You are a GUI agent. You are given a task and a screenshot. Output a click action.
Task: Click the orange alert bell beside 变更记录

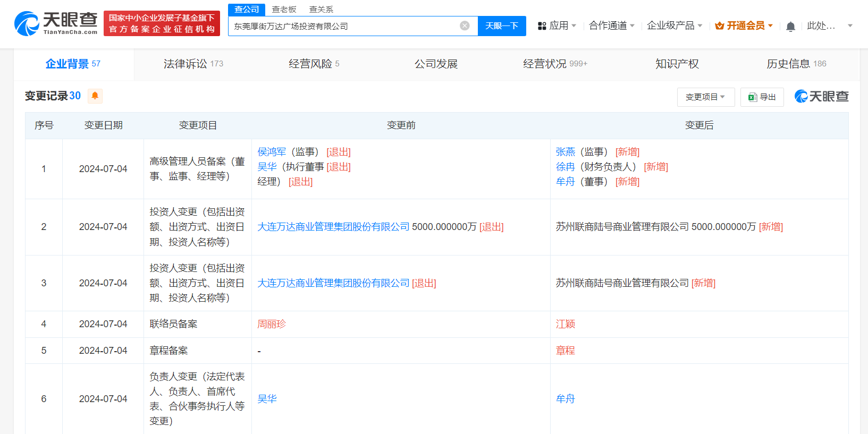(95, 96)
